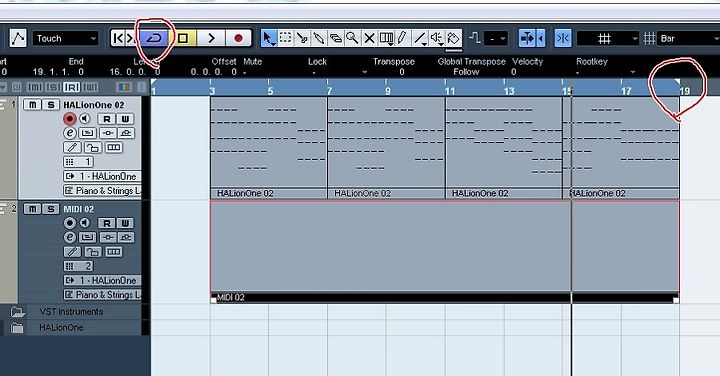This screenshot has width=720, height=376.
Task: Toggle global write [W] in the track list header
Action: click(90, 87)
